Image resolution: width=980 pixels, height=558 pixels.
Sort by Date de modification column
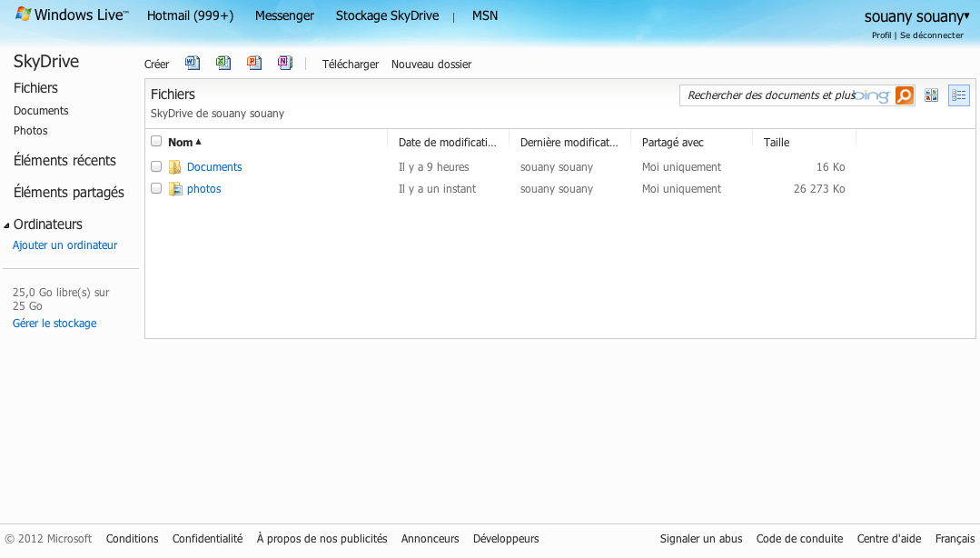pyautogui.click(x=448, y=143)
